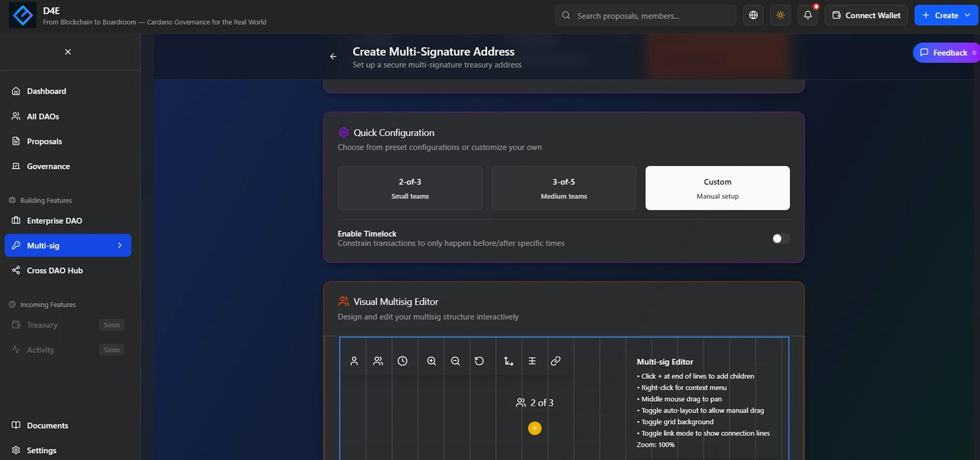Open the Create dropdown
Screen dimensions: 980x460
(x=946, y=15)
